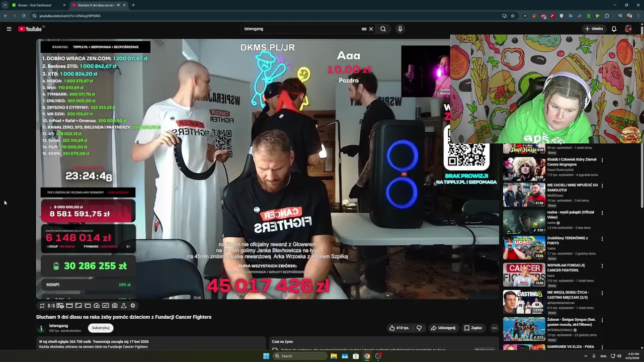
Task: Open the Windows Start menu
Action: [x=266, y=356]
